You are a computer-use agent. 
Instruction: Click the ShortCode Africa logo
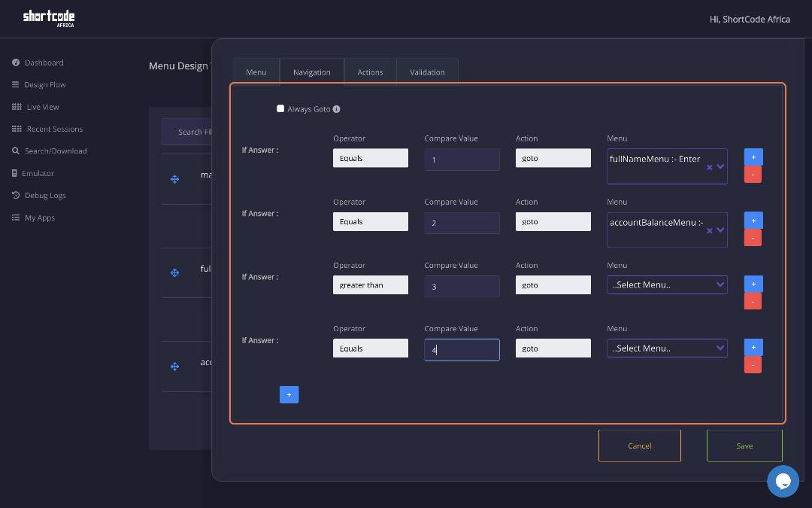(49, 18)
